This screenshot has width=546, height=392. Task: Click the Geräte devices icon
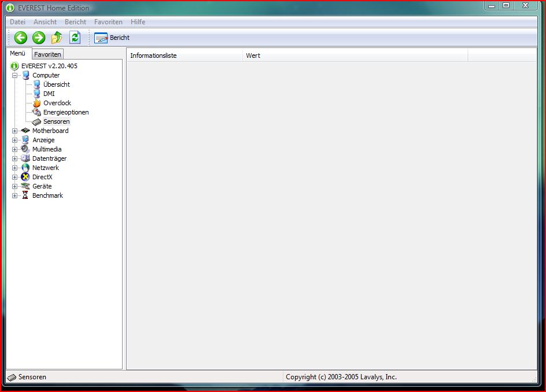[x=25, y=186]
